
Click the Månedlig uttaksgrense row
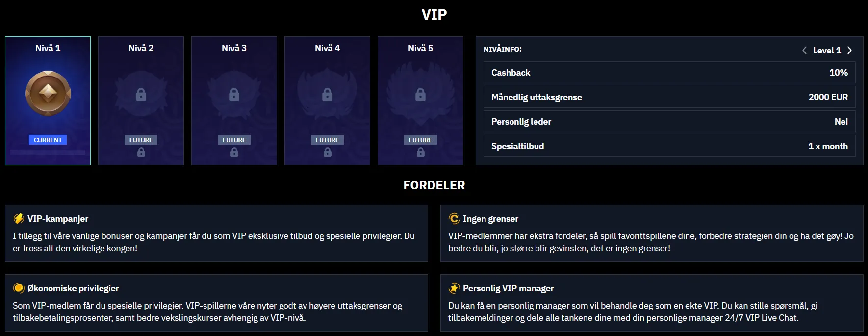point(669,97)
